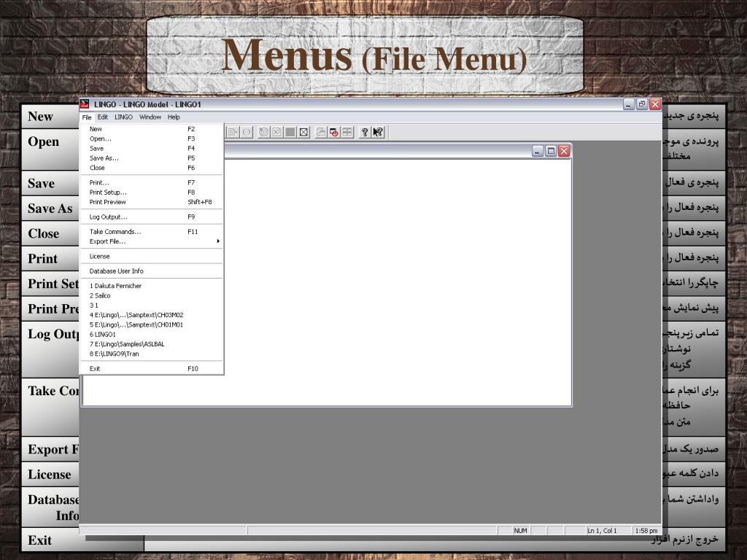The image size is (747, 560).
Task: Click inside the white model editor area
Action: click(398, 282)
